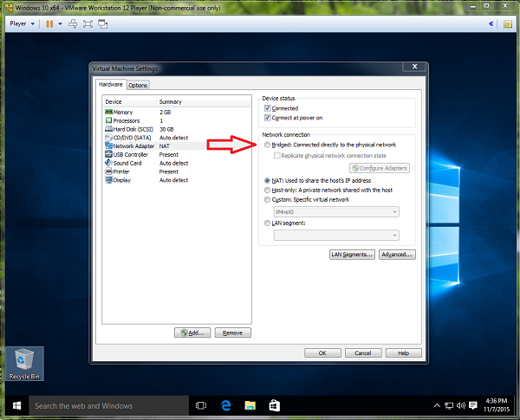Select Custom specific virtual network radio

267,199
